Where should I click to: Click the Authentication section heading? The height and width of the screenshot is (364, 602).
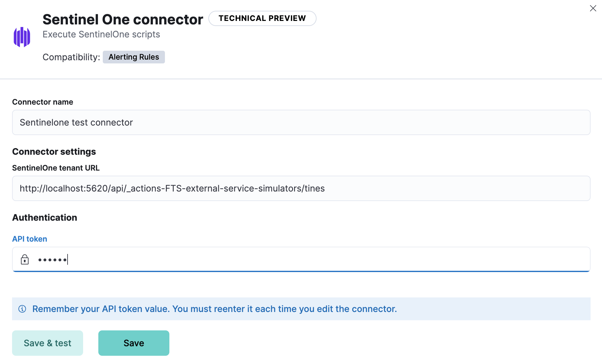(x=44, y=218)
